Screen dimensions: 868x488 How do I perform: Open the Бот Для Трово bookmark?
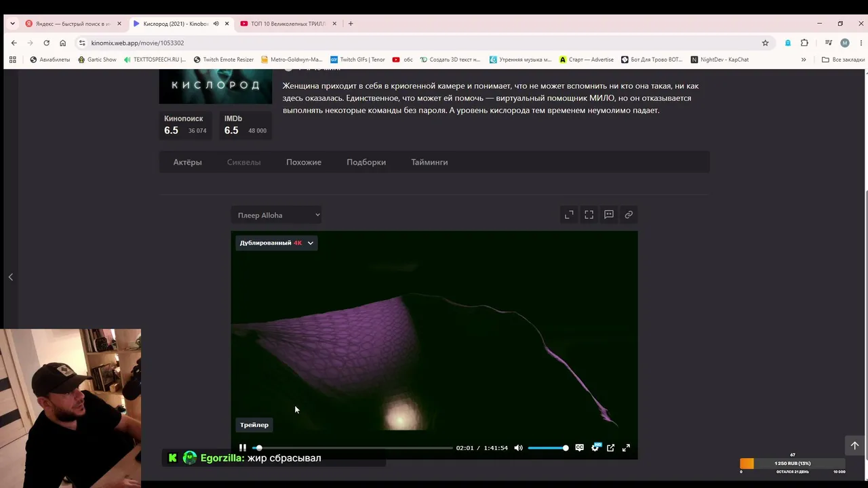(x=652, y=60)
